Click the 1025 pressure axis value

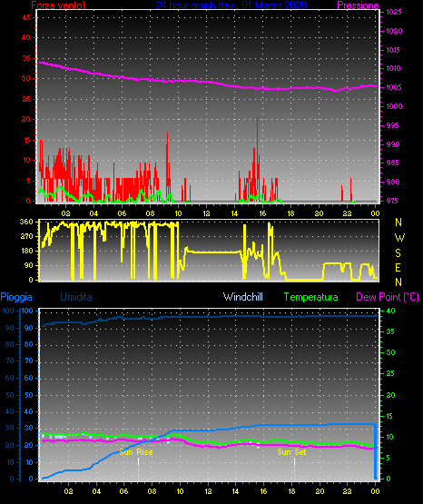tap(394, 12)
